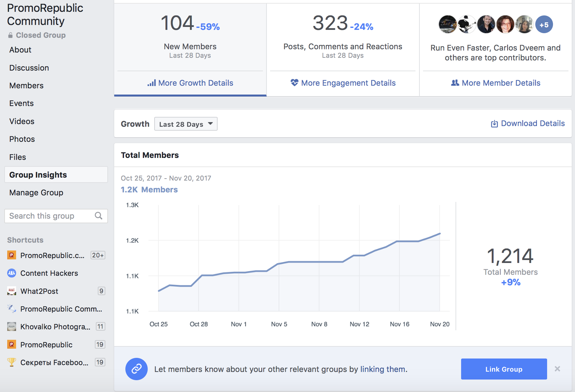Click the Search this group field

56,216
